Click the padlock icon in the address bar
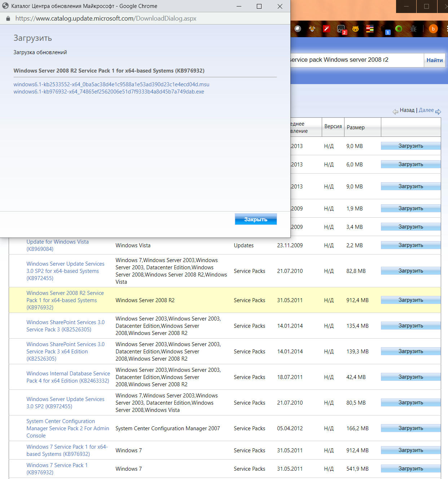 pyautogui.click(x=8, y=18)
